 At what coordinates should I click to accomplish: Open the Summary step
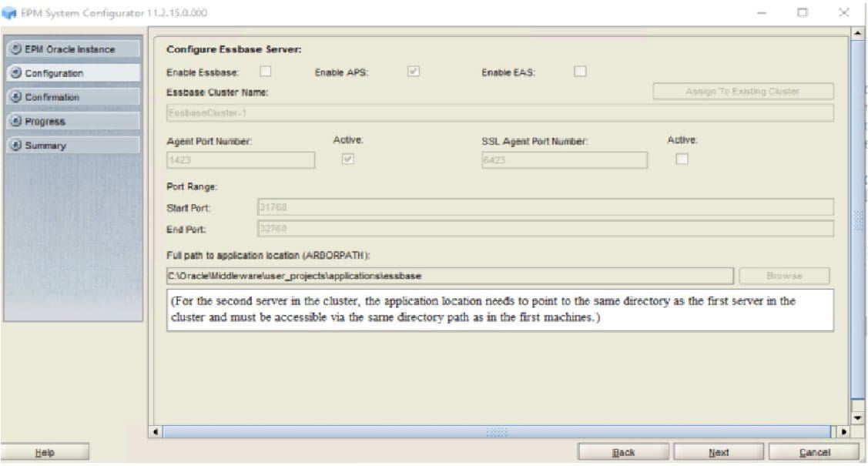pyautogui.click(x=73, y=145)
